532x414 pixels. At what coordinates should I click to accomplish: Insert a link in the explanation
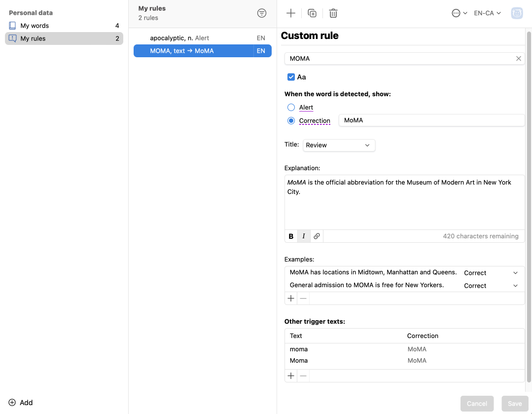point(317,236)
